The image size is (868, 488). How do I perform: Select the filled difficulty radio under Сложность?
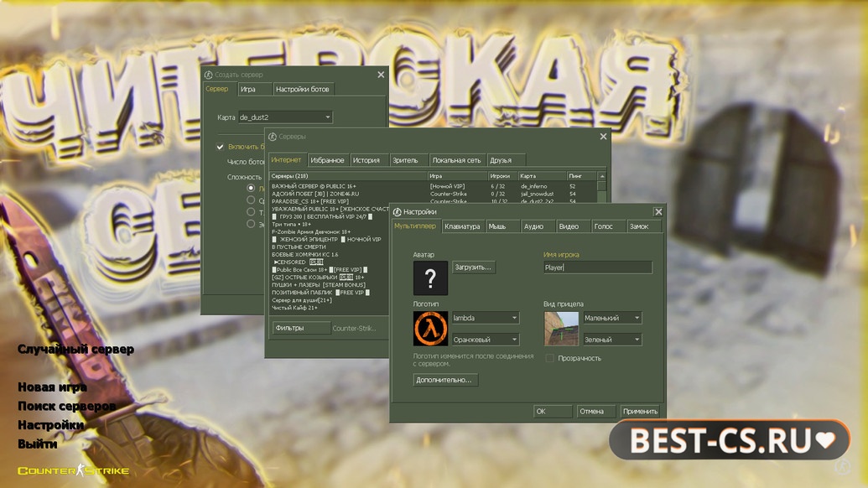pos(251,188)
